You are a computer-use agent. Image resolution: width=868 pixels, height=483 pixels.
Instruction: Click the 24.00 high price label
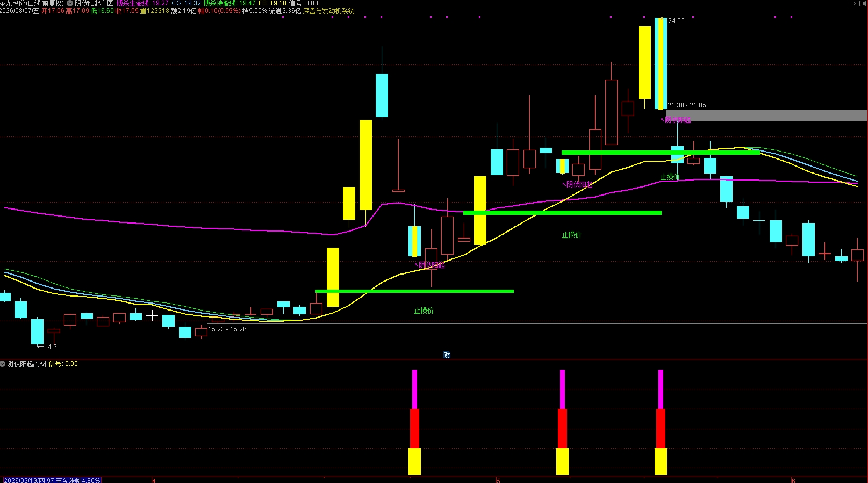coord(676,21)
